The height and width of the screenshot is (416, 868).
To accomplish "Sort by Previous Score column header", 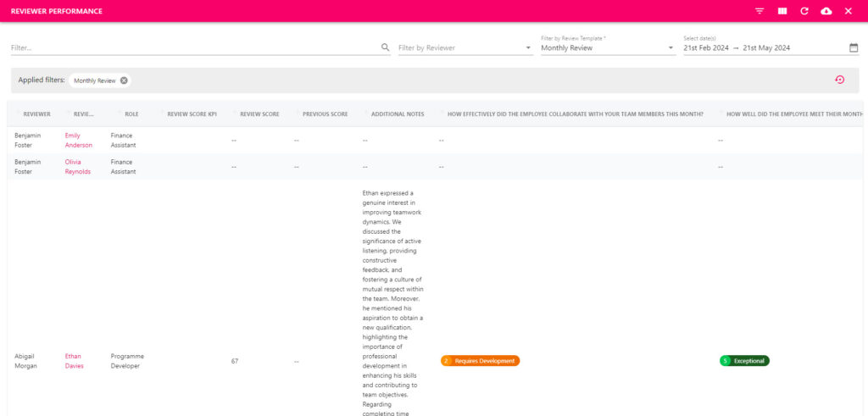I will pyautogui.click(x=325, y=114).
